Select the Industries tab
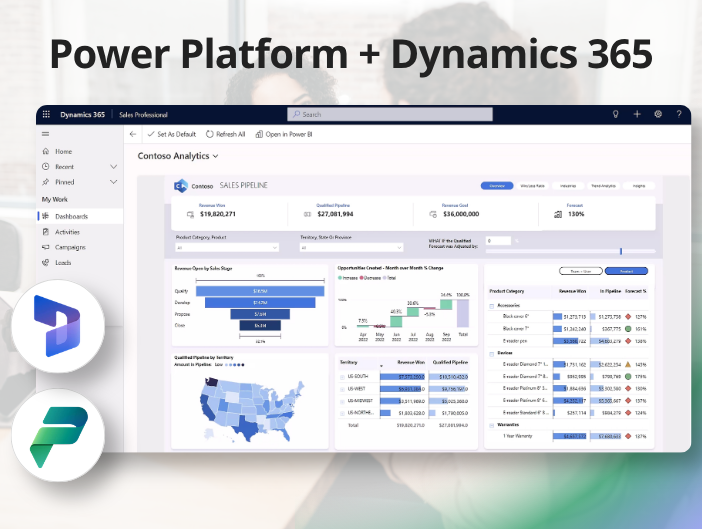The width and height of the screenshot is (702, 529). (568, 186)
